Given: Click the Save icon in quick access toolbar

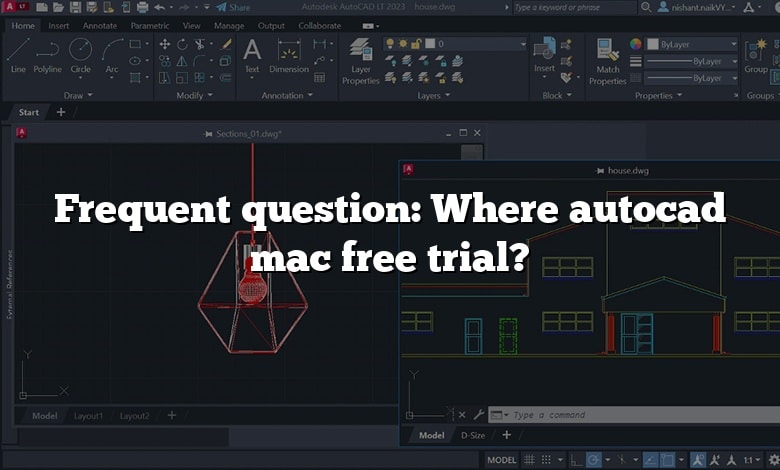Looking at the screenshot, I should click(75, 7).
